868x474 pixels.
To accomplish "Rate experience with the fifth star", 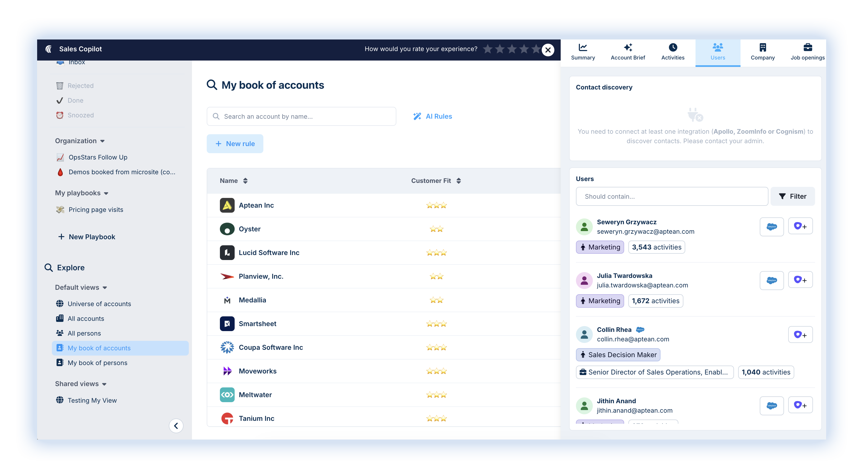I will (536, 49).
